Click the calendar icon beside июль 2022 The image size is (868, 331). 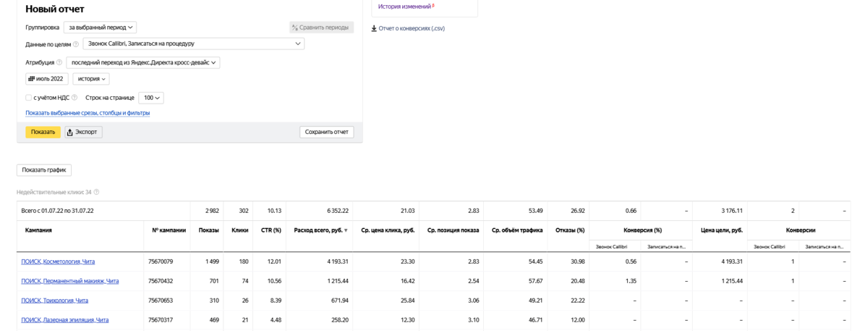click(32, 79)
